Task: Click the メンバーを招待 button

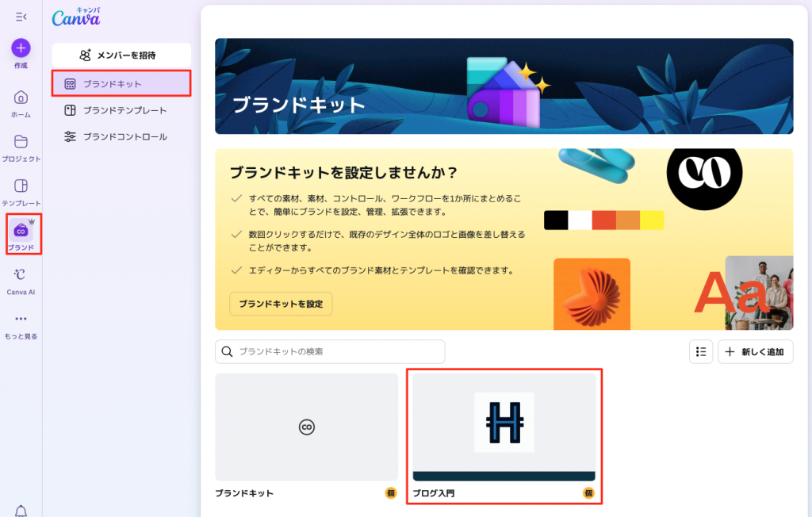Action: click(x=121, y=56)
